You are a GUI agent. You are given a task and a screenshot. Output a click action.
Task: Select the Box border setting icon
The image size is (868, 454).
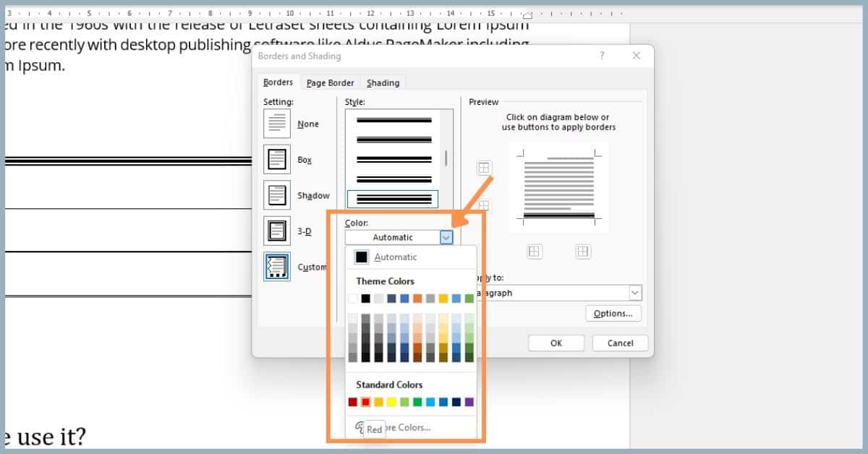click(x=276, y=159)
